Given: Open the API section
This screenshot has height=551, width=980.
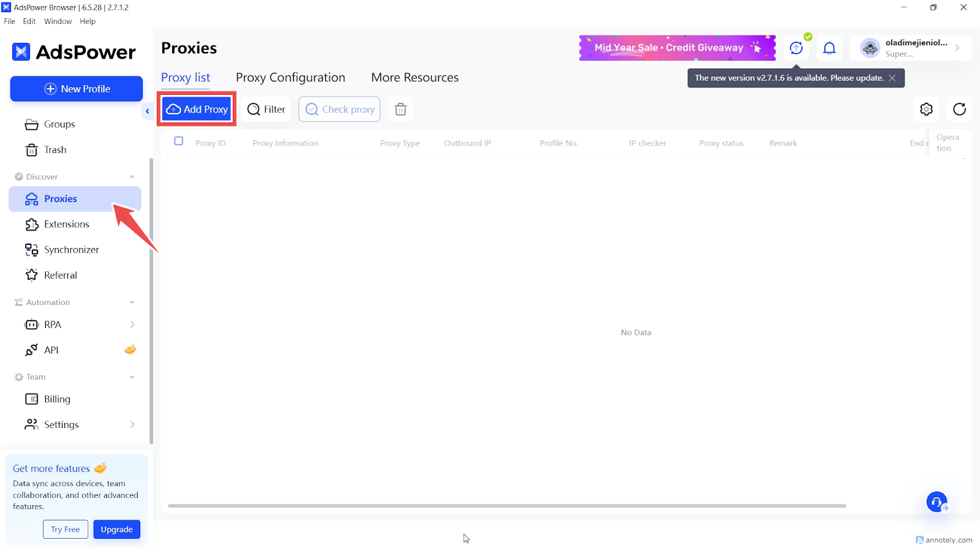Looking at the screenshot, I should 51,350.
